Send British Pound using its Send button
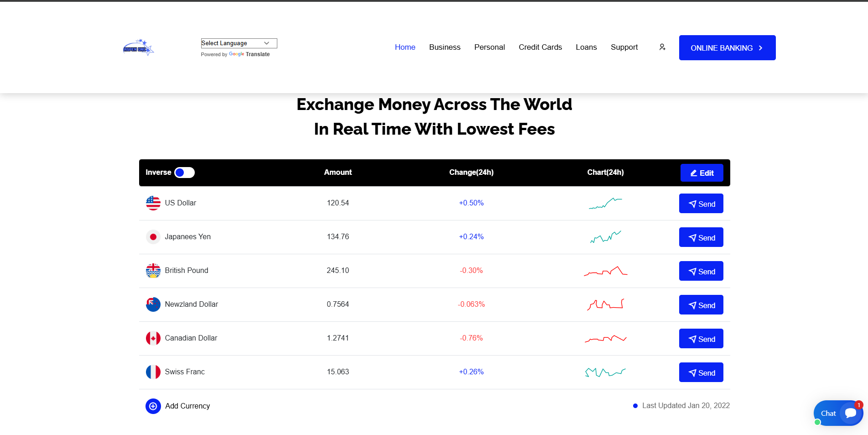The image size is (868, 435). click(x=701, y=271)
